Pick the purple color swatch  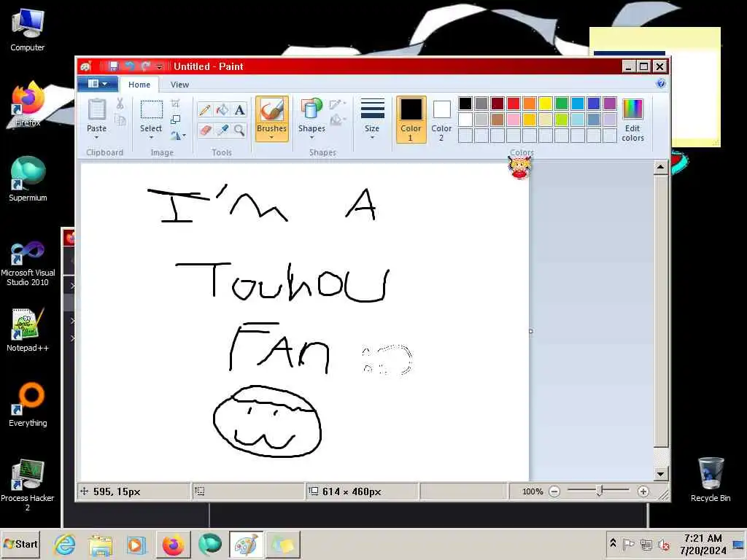tap(610, 104)
